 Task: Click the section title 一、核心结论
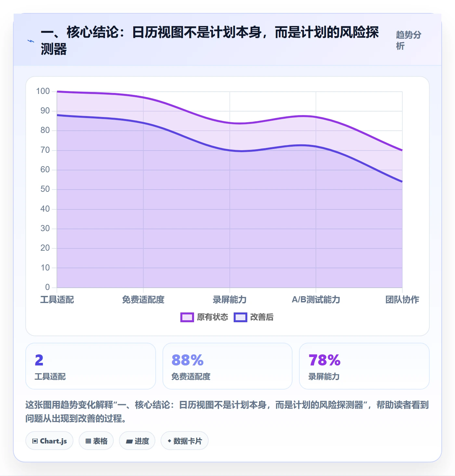210,41
